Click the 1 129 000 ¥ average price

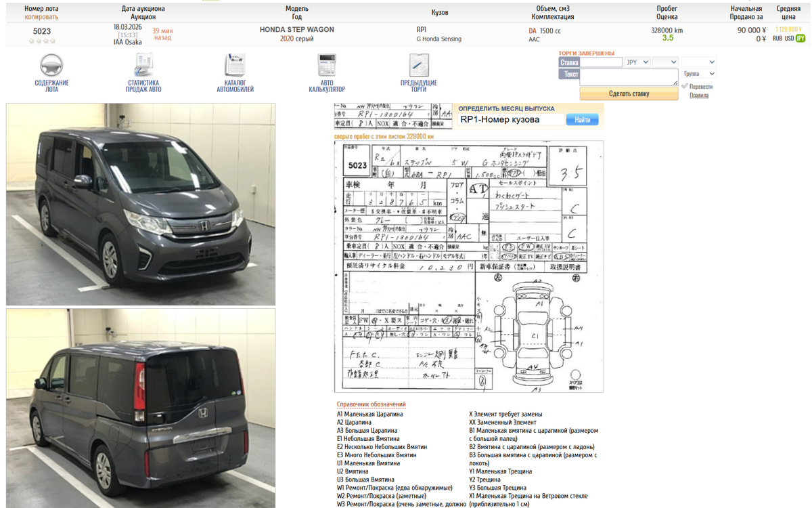click(x=789, y=30)
